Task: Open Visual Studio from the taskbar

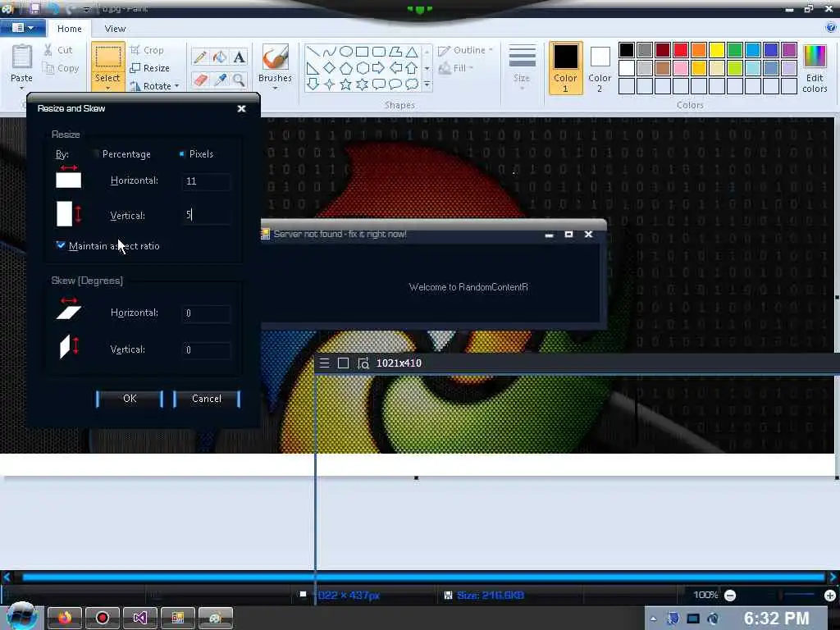Action: coord(139,618)
